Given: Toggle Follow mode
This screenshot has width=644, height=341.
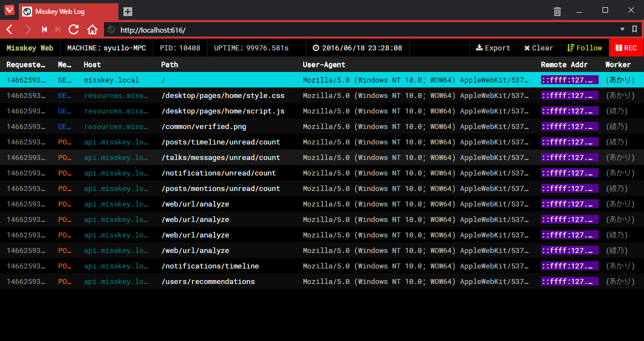Looking at the screenshot, I should (x=584, y=48).
